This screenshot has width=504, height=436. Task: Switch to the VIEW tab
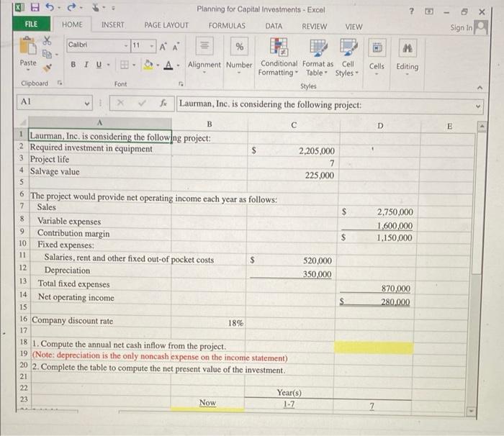click(x=354, y=27)
